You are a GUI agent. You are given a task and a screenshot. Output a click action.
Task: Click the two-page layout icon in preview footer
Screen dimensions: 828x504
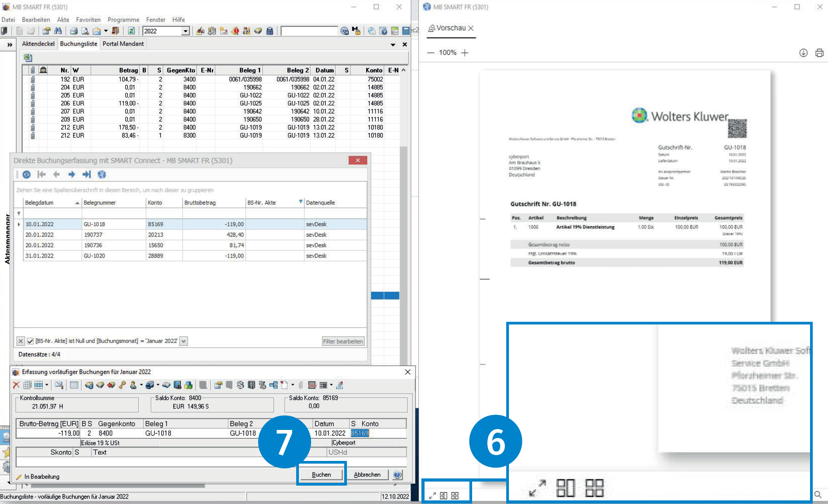click(x=443, y=495)
